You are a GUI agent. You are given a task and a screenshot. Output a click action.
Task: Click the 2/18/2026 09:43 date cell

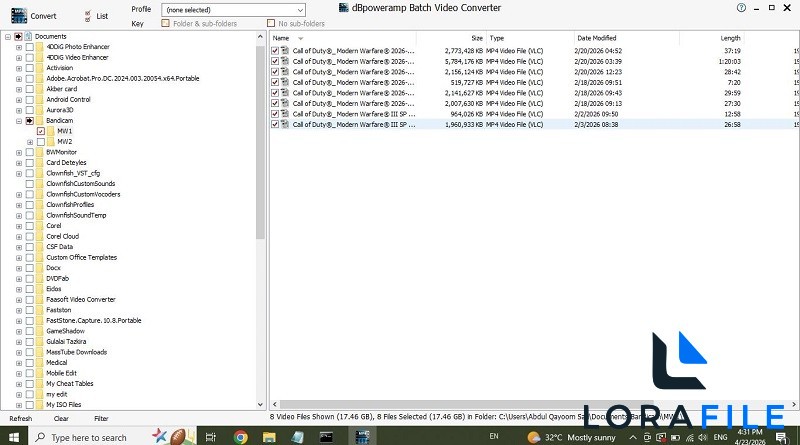coord(598,93)
